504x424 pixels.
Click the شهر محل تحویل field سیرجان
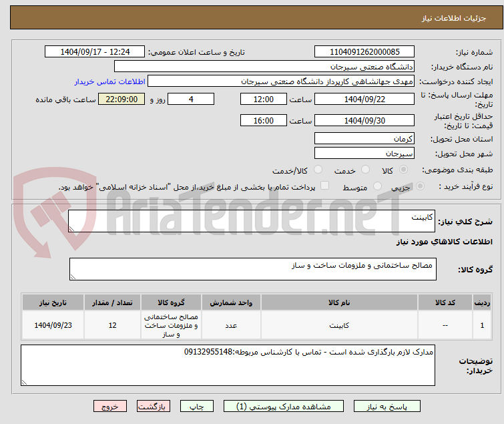coord(364,154)
